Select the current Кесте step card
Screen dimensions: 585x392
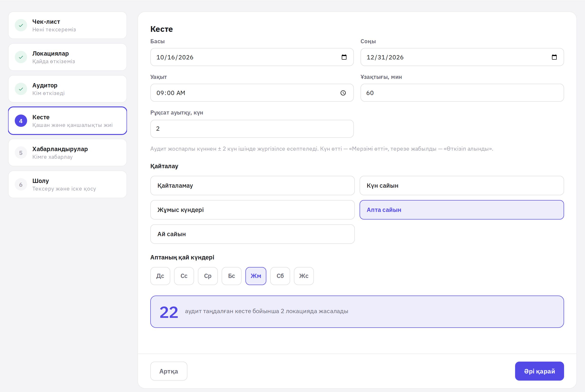coord(68,121)
